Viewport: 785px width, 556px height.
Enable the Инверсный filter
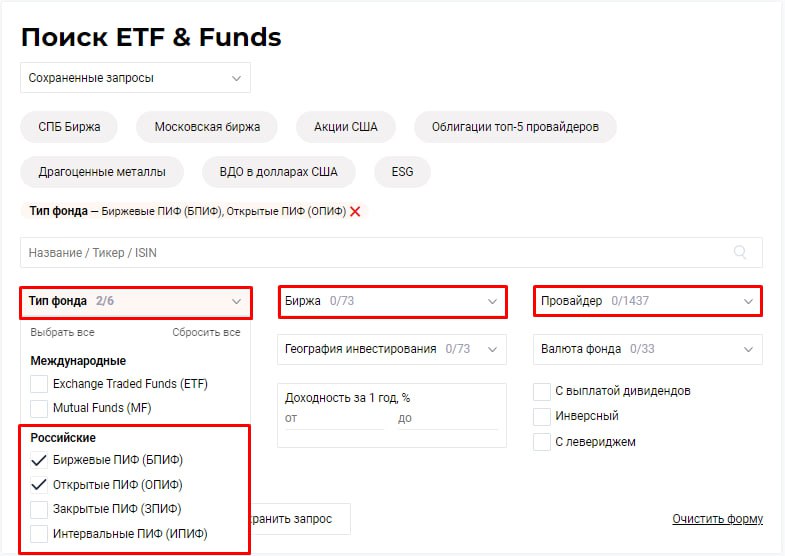542,416
